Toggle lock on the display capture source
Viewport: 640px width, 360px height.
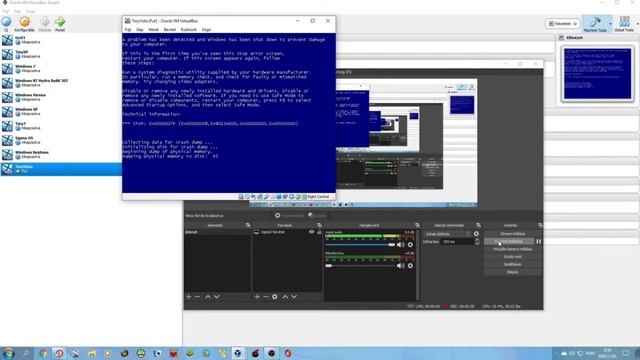point(319,232)
